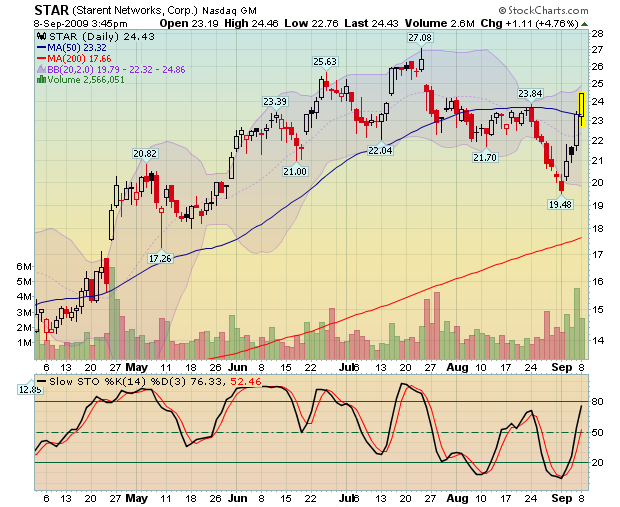Click the Jun label on the upper date axis
Image resolution: width=620 pixels, height=507 pixels.
click(x=237, y=367)
